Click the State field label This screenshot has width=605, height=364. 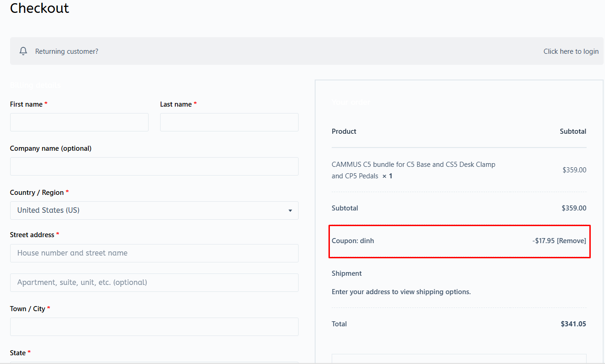(x=20, y=353)
